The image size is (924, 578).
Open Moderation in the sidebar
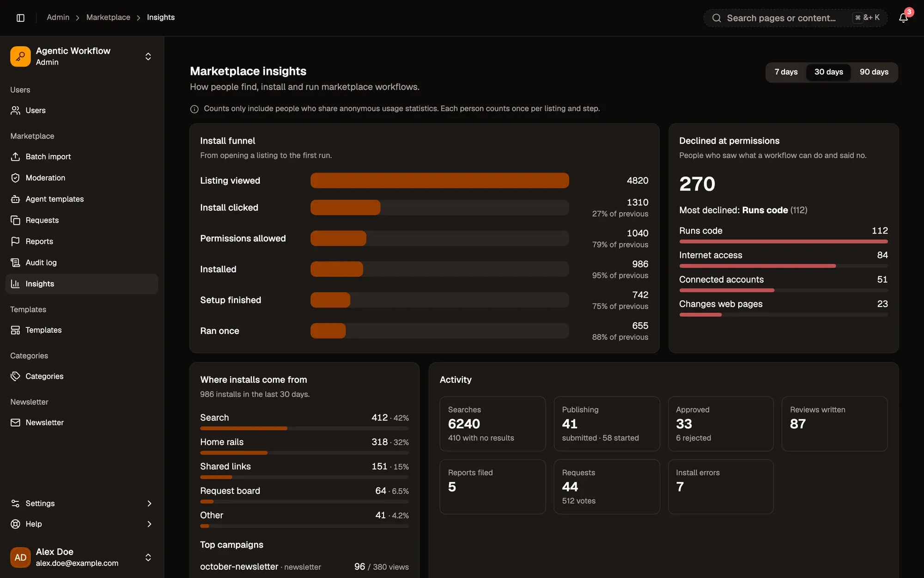point(82,178)
